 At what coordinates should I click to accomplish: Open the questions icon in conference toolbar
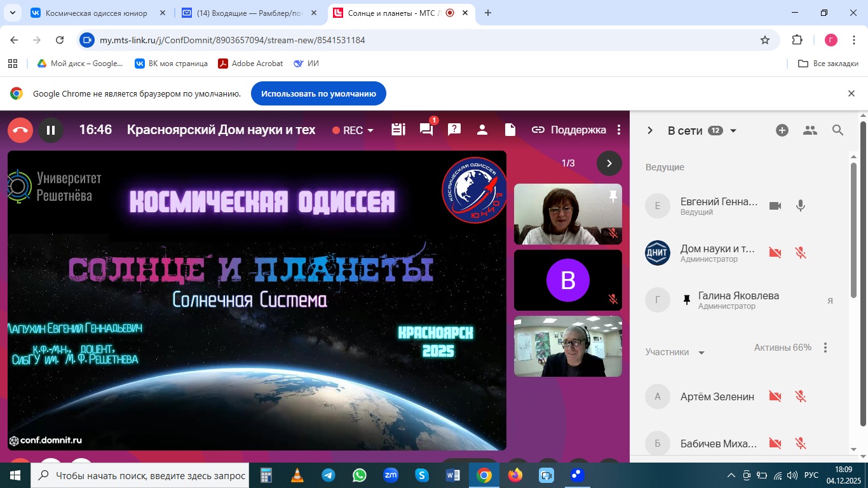[454, 130]
